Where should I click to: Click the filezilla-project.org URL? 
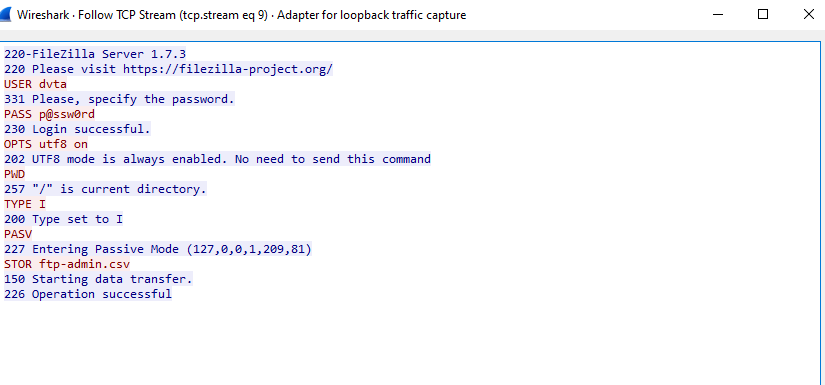coord(228,69)
